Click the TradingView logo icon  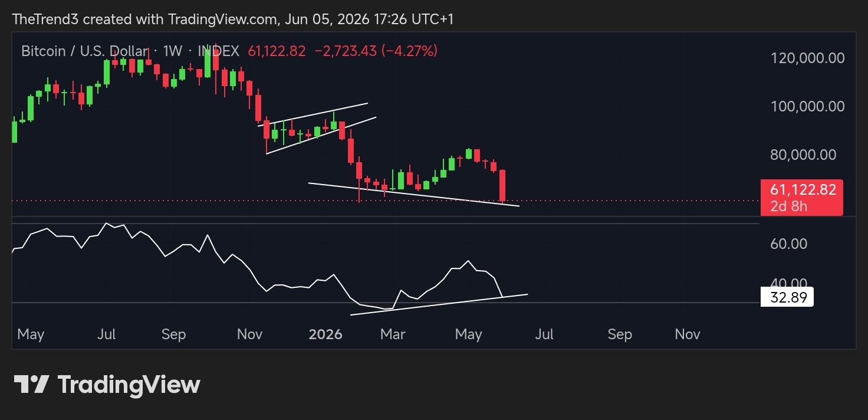coord(32,385)
